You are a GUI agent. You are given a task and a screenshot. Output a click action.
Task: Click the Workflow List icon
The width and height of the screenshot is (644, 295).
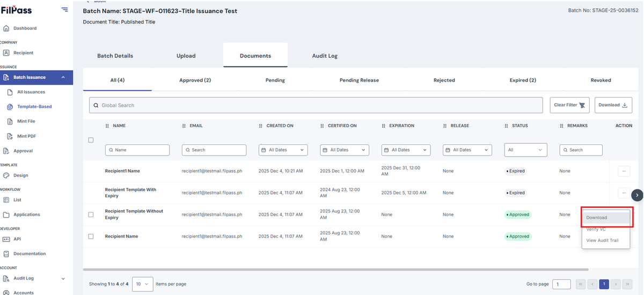click(6, 200)
